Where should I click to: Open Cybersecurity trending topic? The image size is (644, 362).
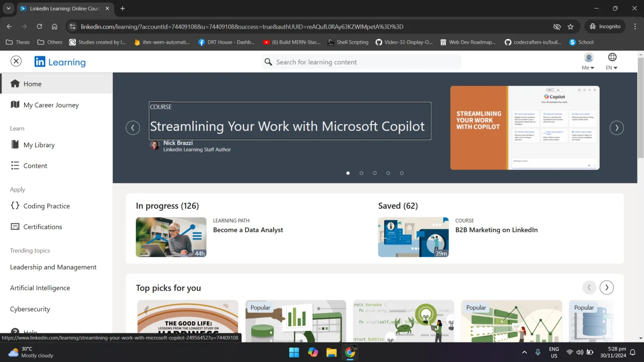coord(30,309)
